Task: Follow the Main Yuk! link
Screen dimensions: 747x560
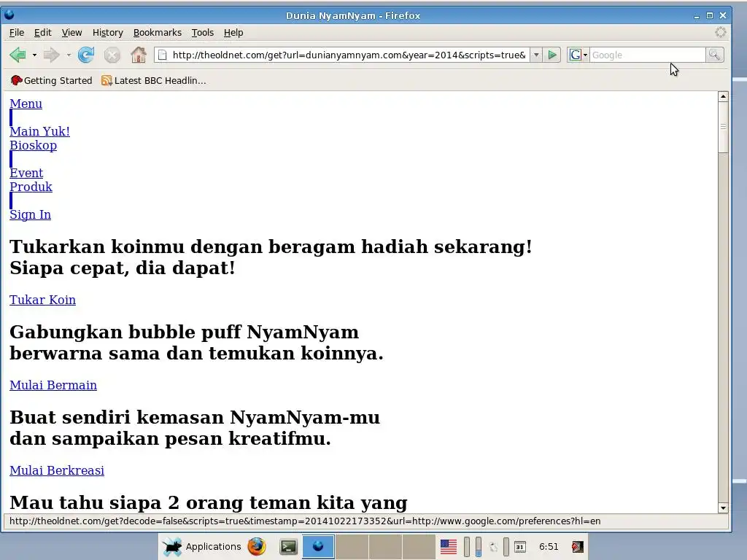Action: pyautogui.click(x=39, y=131)
